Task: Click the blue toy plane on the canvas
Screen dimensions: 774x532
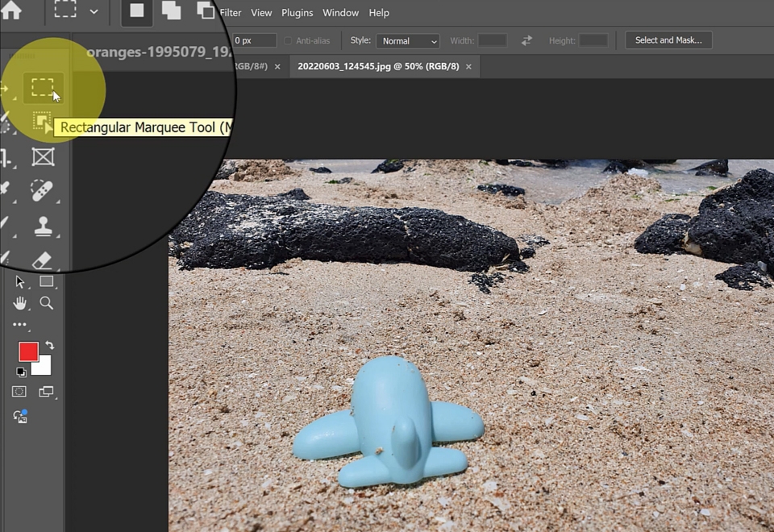Action: pyautogui.click(x=389, y=422)
